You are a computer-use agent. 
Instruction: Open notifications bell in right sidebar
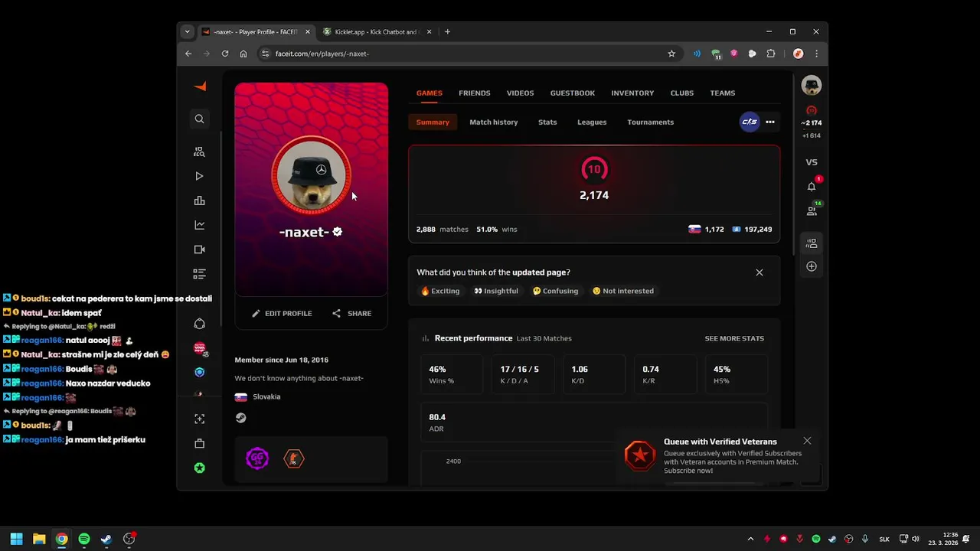tap(812, 187)
